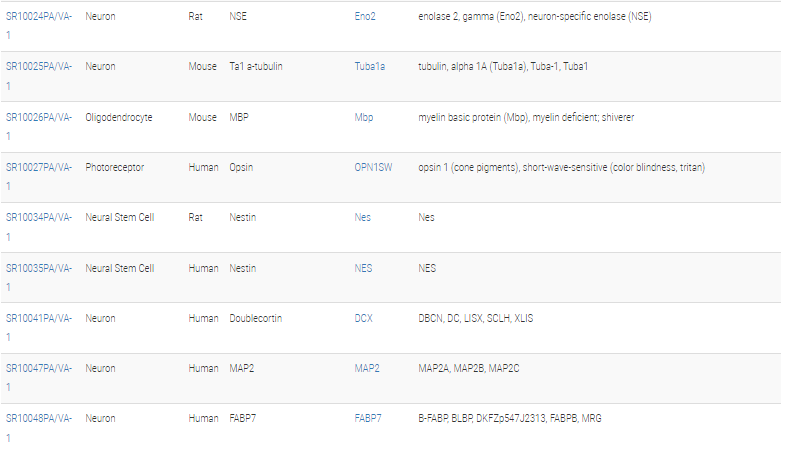Open the Nes gene link in the Rat row
786x461 pixels.
(x=362, y=218)
